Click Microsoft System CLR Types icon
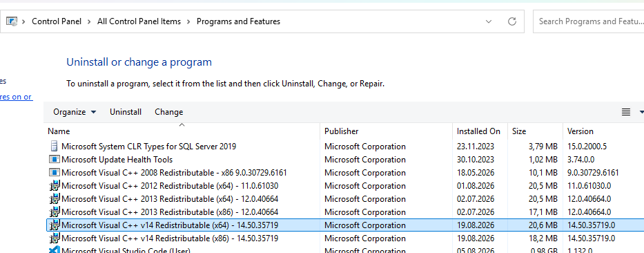644x253 pixels. [x=54, y=146]
